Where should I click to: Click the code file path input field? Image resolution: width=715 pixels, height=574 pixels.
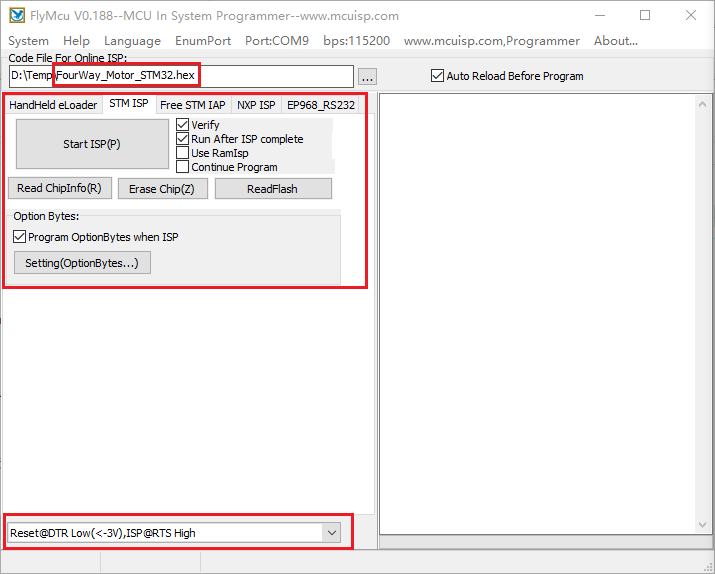point(181,76)
